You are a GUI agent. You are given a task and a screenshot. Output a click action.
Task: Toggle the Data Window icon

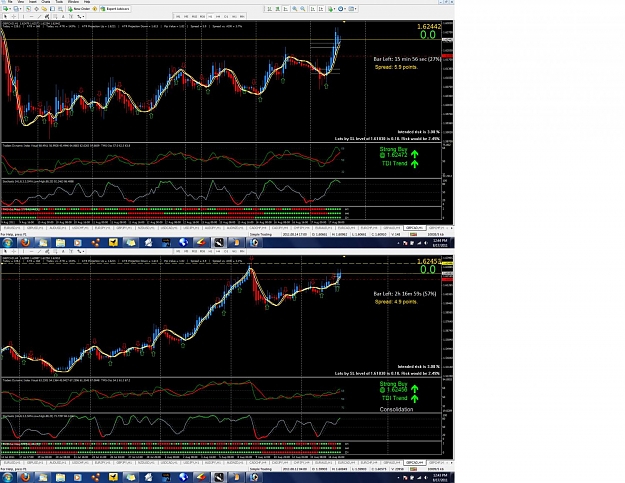pos(36,9)
